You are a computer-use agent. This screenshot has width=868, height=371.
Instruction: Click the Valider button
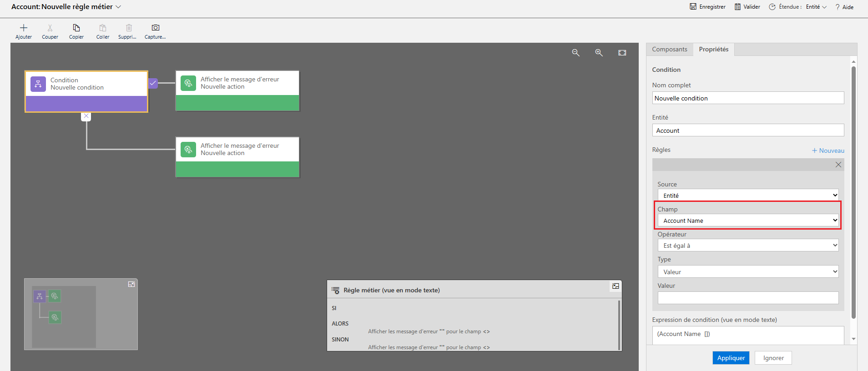coord(747,7)
